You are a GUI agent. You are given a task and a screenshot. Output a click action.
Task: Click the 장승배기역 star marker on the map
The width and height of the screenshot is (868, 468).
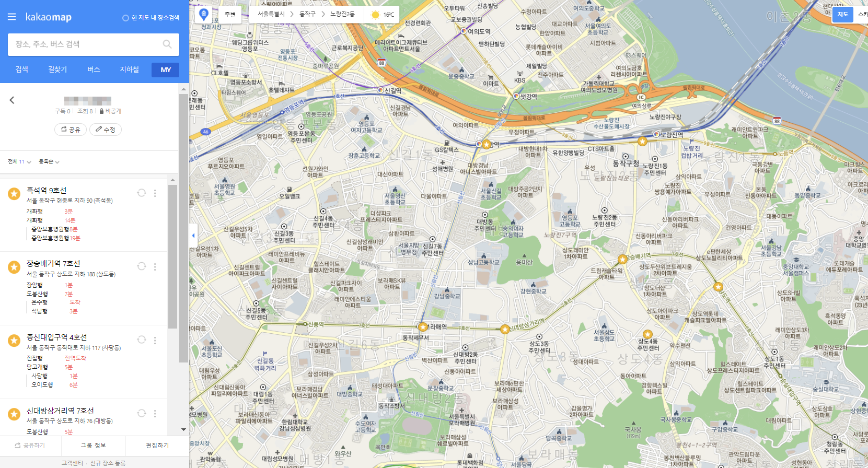point(622,259)
